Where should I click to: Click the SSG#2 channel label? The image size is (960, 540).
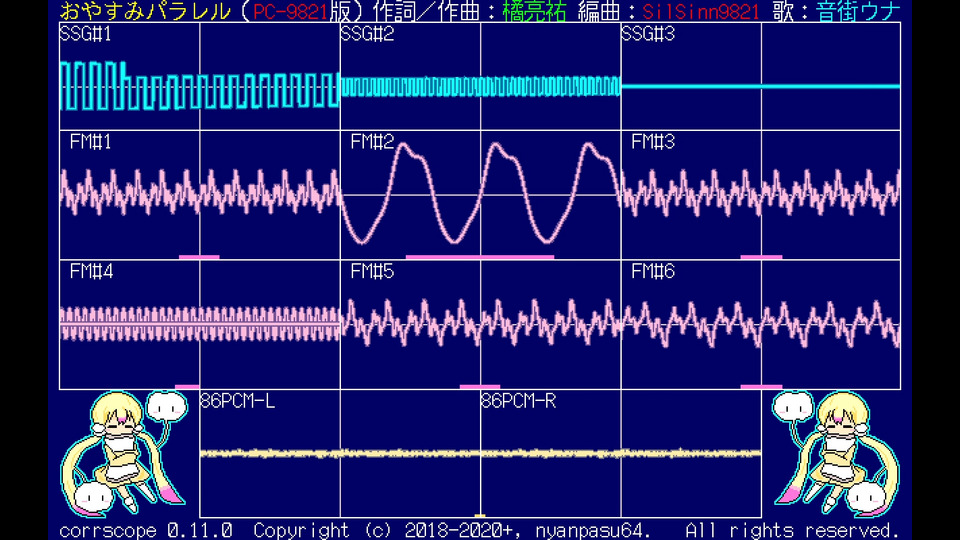(367, 34)
